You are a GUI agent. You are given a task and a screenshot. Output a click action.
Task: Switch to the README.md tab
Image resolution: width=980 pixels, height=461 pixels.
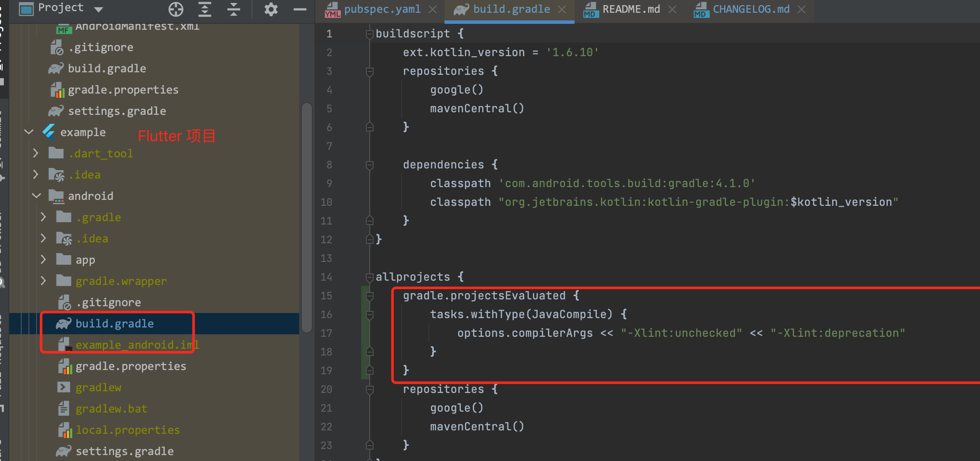click(x=631, y=9)
